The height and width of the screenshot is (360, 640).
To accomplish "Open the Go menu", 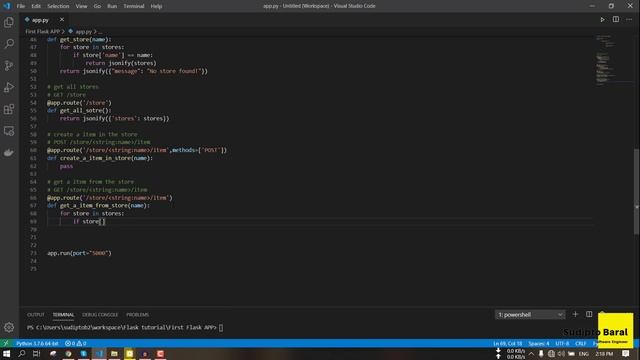I will coord(97,6).
